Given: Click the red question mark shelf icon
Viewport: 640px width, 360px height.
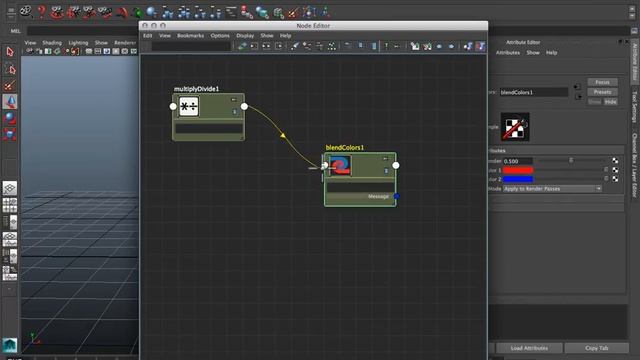Looking at the screenshot, I should click(x=41, y=11).
